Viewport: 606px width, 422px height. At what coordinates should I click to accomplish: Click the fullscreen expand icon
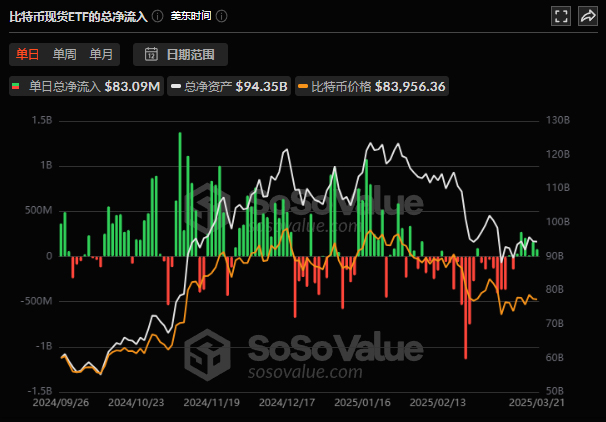pyautogui.click(x=561, y=17)
